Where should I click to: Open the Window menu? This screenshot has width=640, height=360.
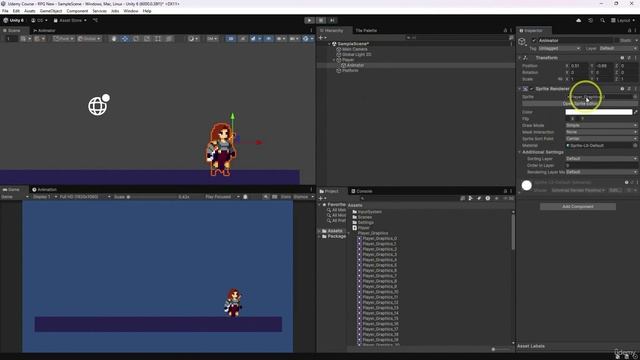pyautogui.click(x=131, y=11)
